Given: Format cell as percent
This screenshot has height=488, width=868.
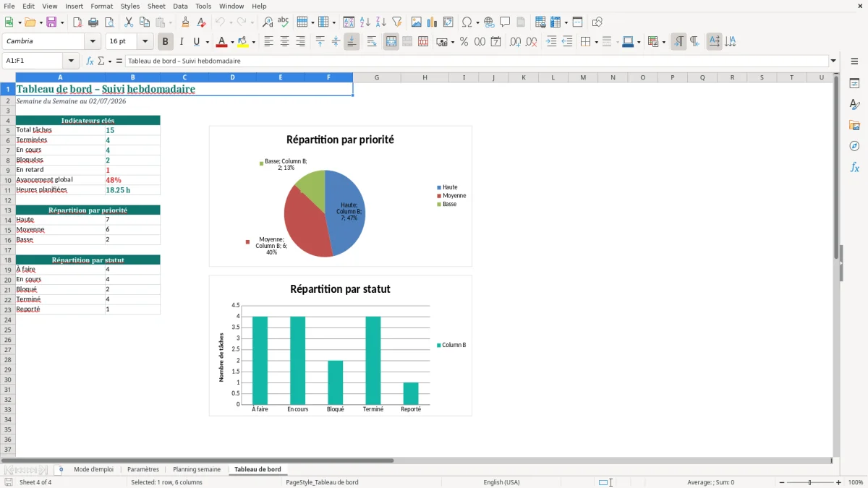Looking at the screenshot, I should 464,42.
